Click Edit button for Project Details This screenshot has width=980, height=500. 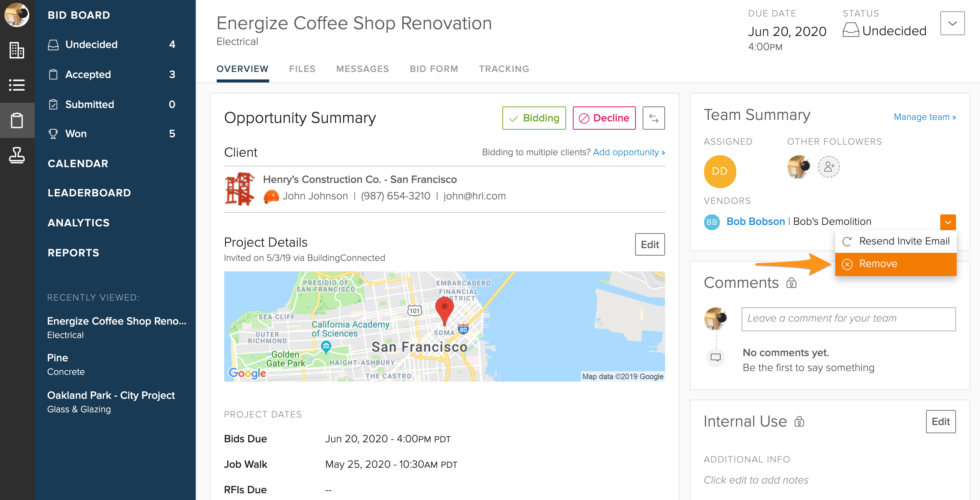649,244
